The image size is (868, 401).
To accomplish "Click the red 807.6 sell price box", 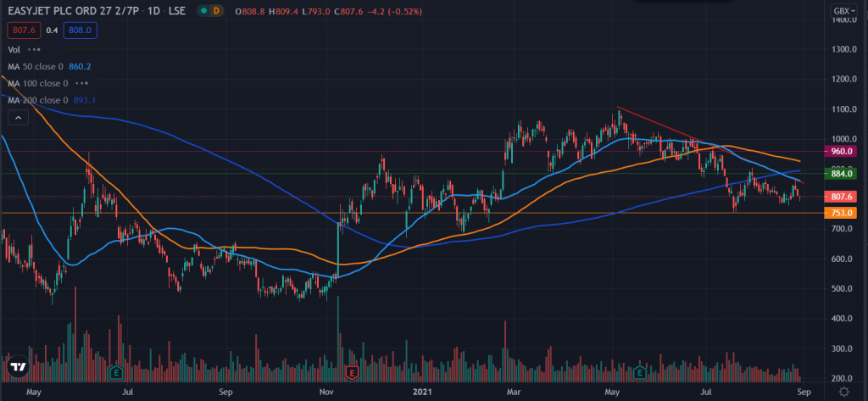I will tap(23, 31).
